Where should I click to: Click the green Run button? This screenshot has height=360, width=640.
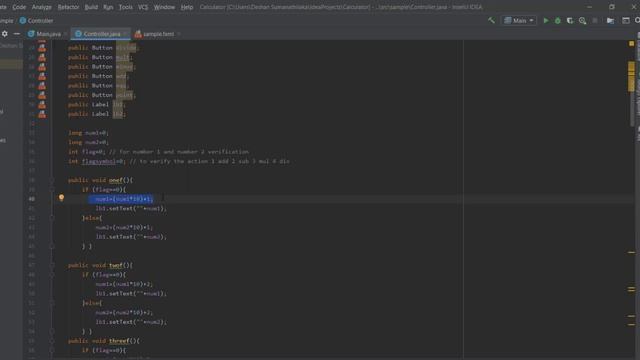pyautogui.click(x=546, y=20)
